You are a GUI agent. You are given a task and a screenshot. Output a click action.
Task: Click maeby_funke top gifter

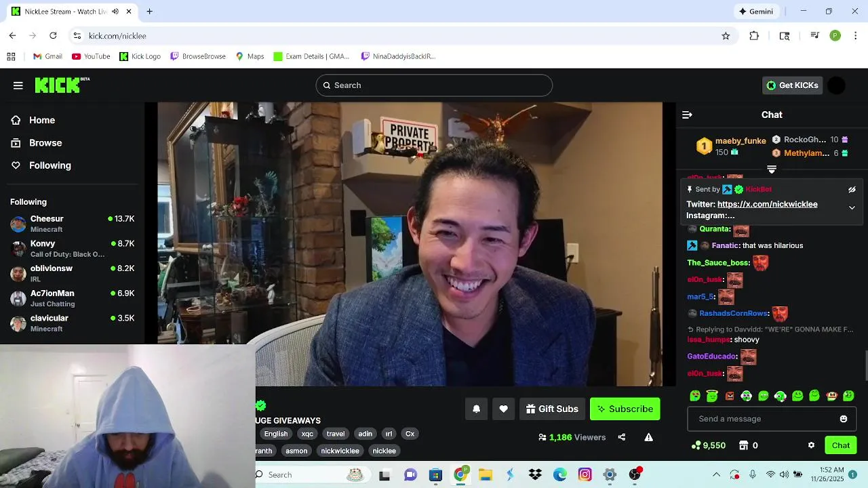741,141
